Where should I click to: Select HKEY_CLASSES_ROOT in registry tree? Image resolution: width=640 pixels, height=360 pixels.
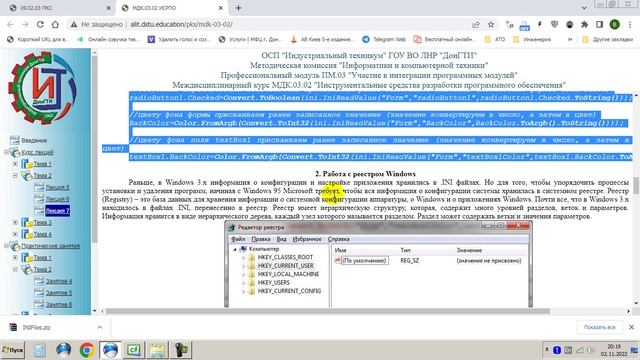(285, 257)
